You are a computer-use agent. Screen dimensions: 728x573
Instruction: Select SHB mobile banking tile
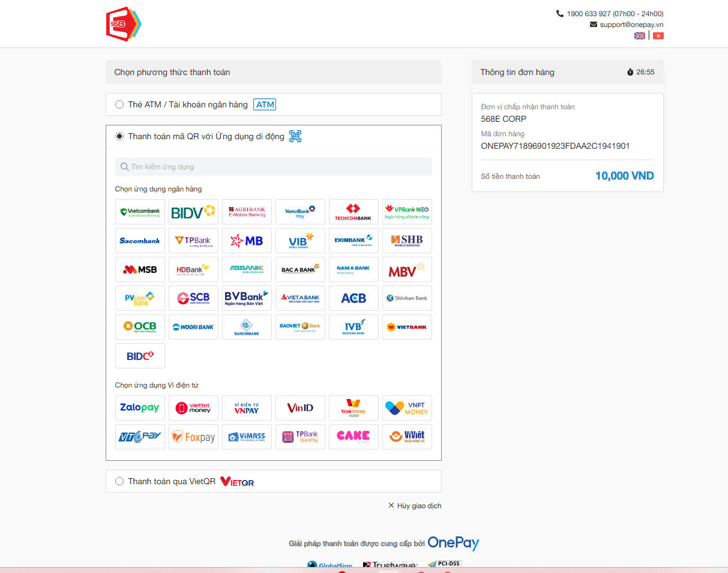pos(407,241)
